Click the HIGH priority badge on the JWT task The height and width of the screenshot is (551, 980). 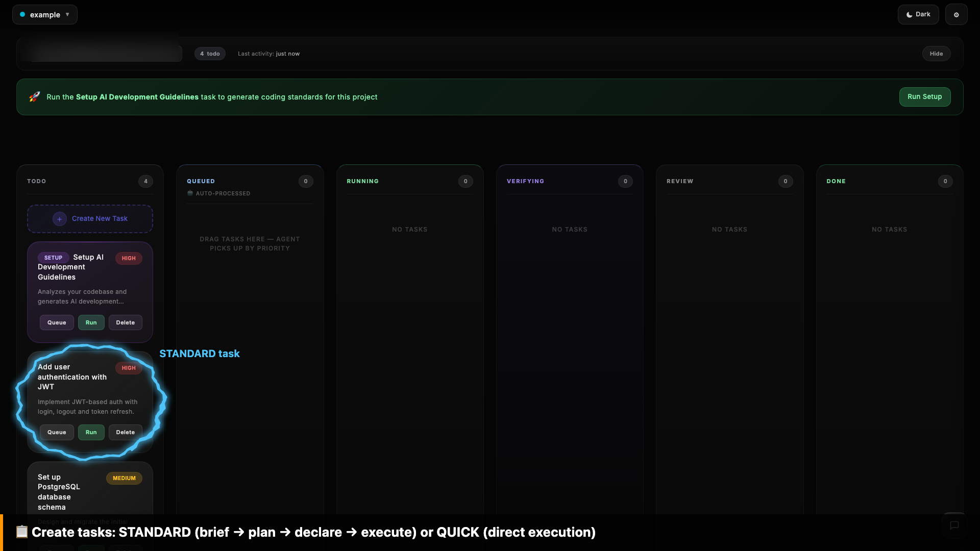pos(128,368)
